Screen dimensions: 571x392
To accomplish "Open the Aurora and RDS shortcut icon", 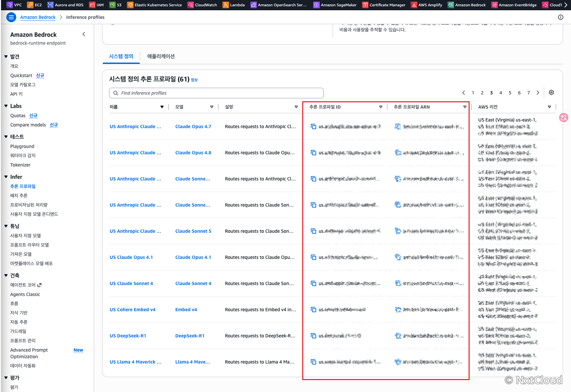I will pos(50,5).
